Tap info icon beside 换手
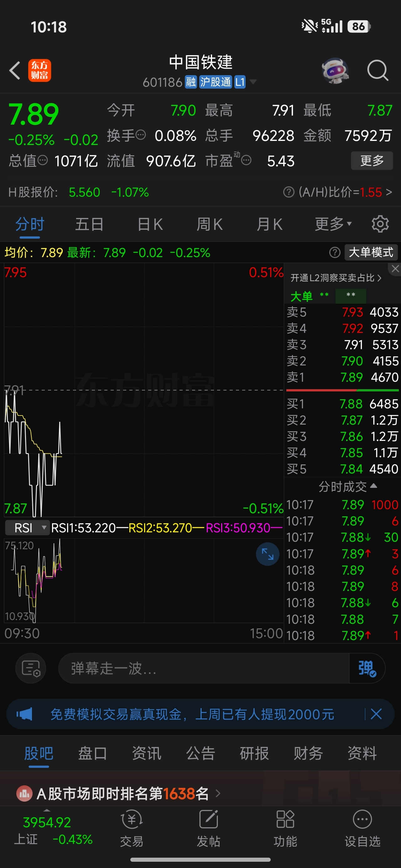The image size is (401, 868). [x=141, y=135]
